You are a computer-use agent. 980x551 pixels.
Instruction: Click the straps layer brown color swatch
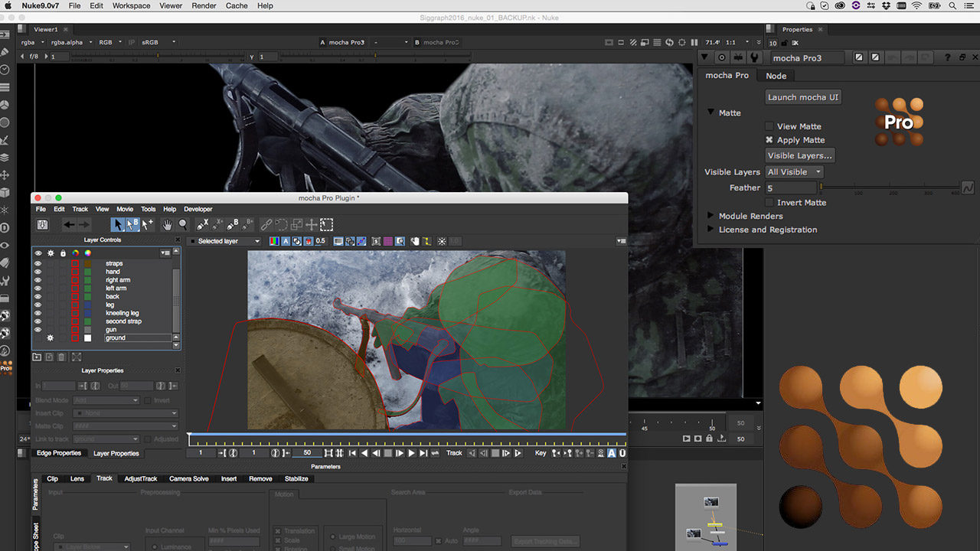pos(87,263)
